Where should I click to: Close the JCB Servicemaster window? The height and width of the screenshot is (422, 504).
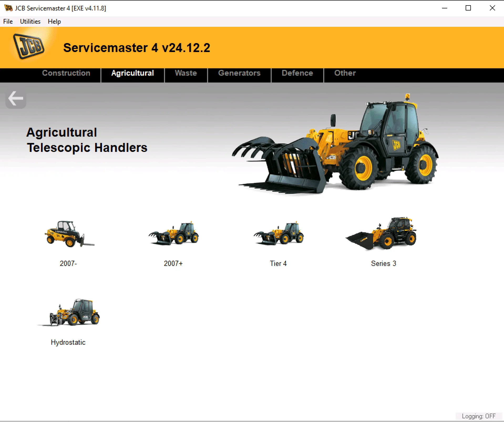coord(492,8)
